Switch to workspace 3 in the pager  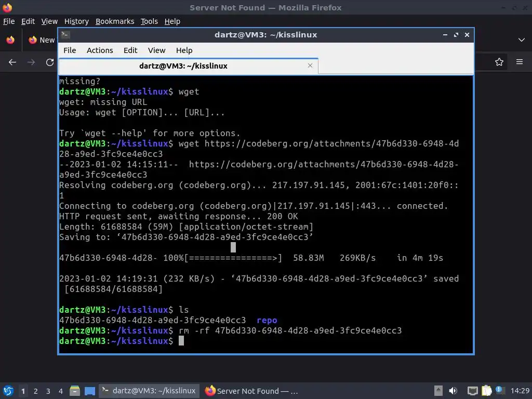coord(48,391)
